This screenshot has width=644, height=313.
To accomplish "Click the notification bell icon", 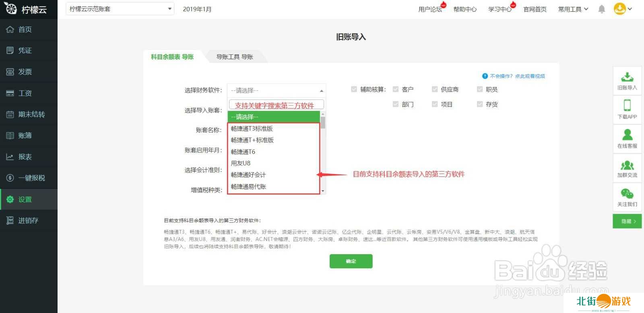I will [601, 9].
